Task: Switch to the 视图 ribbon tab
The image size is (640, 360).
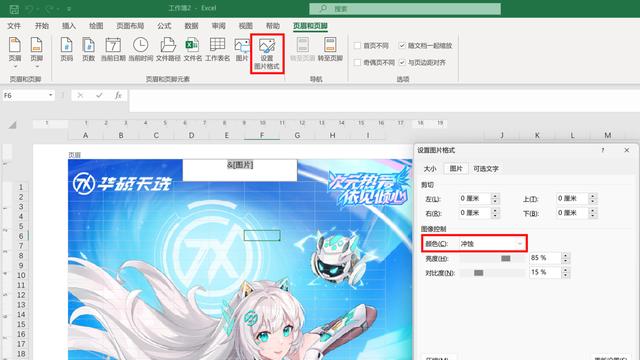Action: tap(245, 26)
